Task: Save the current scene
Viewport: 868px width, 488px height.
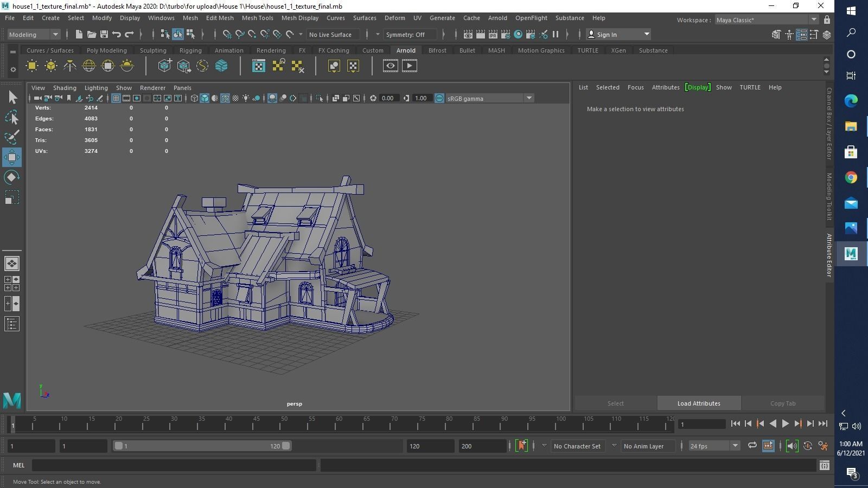Action: [x=104, y=34]
